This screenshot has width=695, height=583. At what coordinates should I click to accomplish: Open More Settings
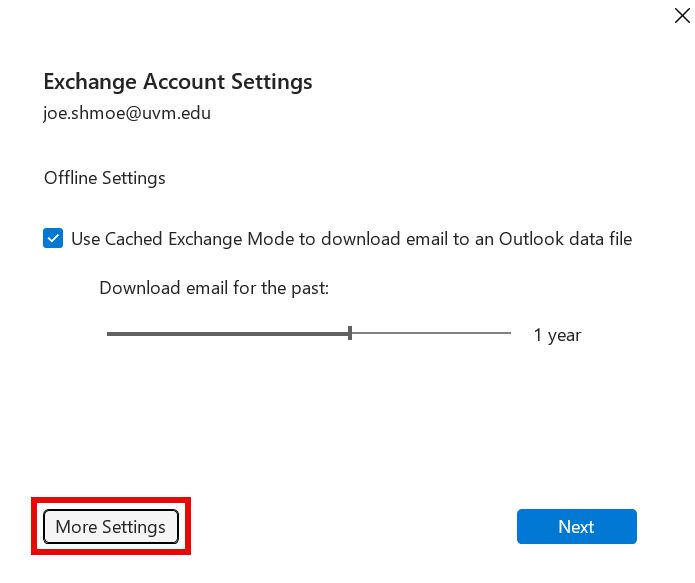(x=111, y=527)
